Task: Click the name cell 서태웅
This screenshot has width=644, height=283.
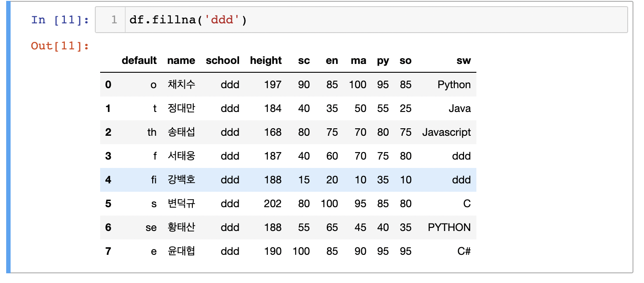Action: 181,156
